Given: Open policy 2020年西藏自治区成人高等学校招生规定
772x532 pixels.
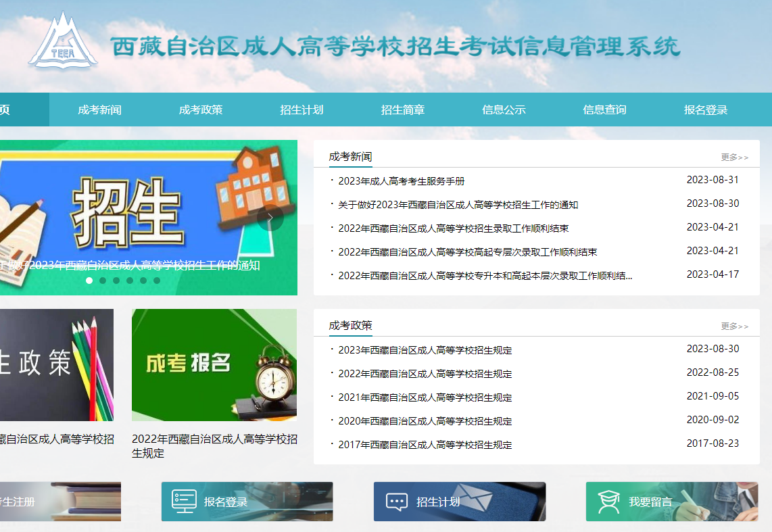Looking at the screenshot, I should (x=425, y=420).
